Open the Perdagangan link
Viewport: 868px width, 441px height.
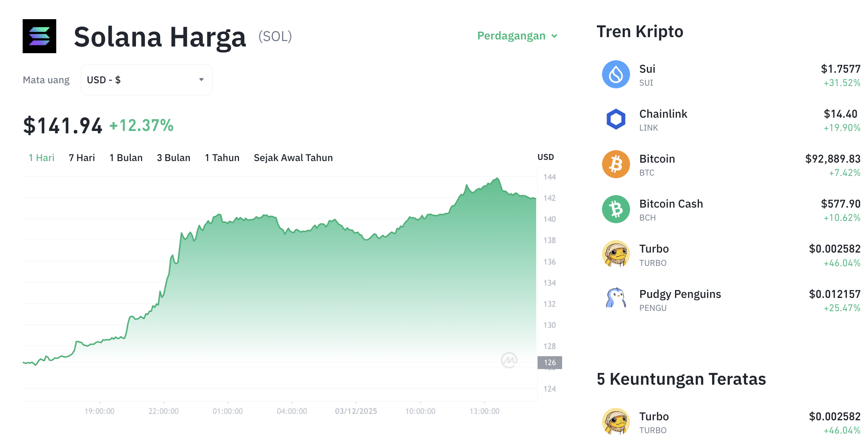511,36
